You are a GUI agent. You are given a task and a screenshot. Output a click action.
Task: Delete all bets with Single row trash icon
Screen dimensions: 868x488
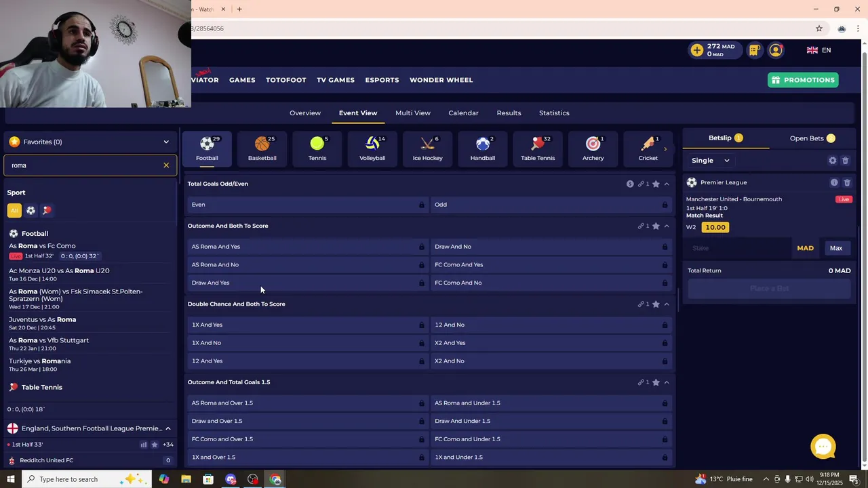pyautogui.click(x=846, y=161)
